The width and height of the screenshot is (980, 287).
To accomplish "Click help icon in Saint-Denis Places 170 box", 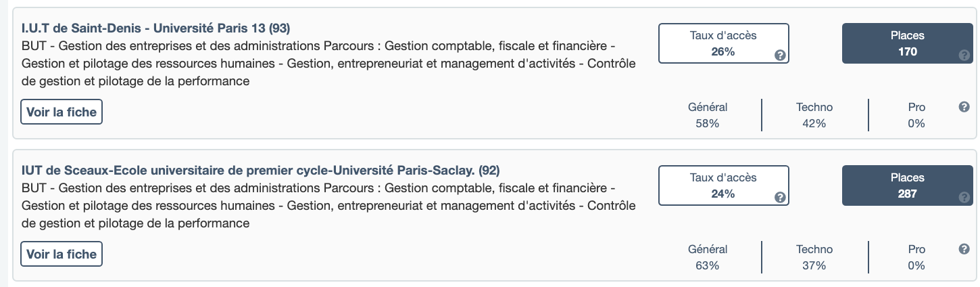I will [x=964, y=56].
